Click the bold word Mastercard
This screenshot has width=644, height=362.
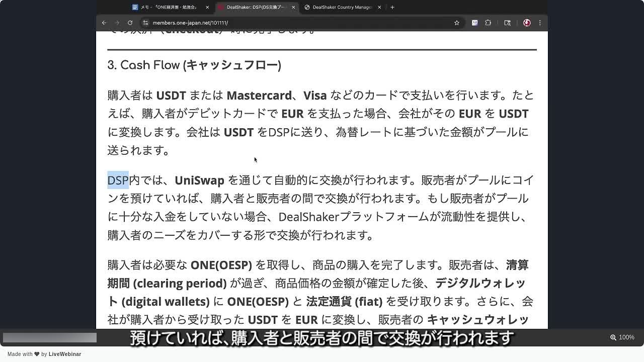coord(259,95)
